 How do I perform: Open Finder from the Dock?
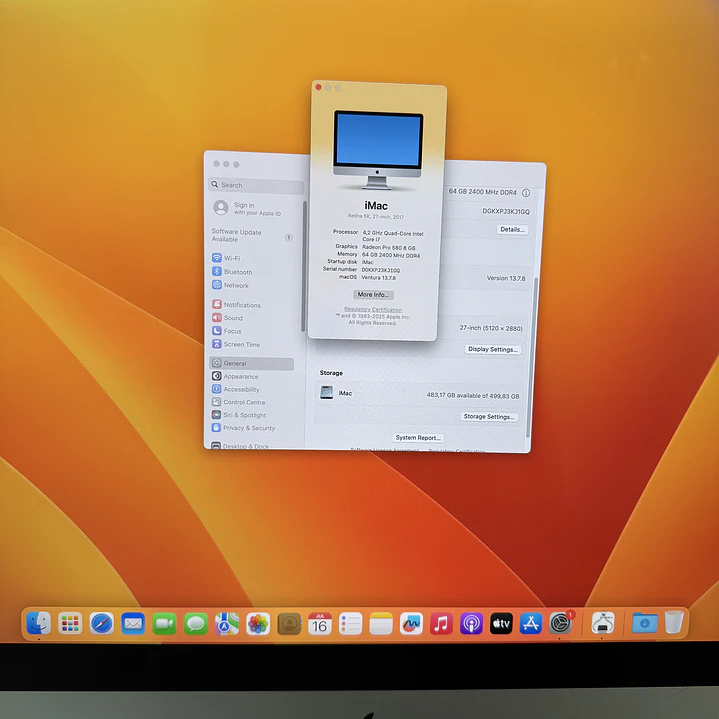[x=39, y=623]
